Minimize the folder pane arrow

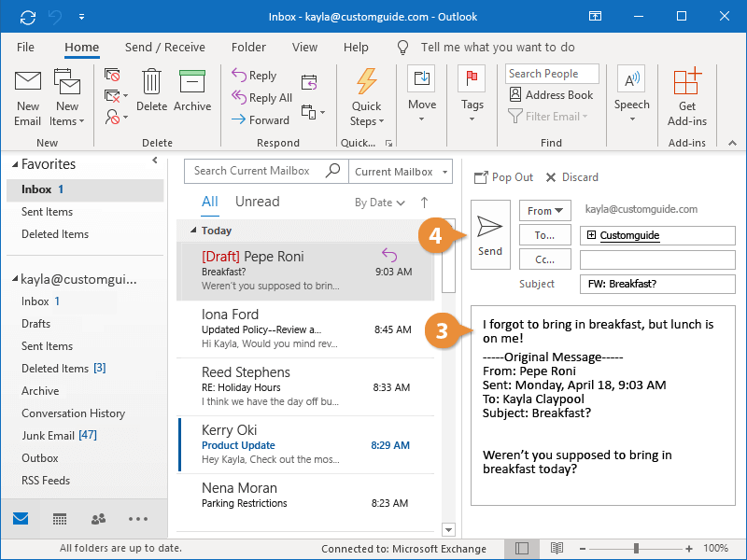click(155, 161)
